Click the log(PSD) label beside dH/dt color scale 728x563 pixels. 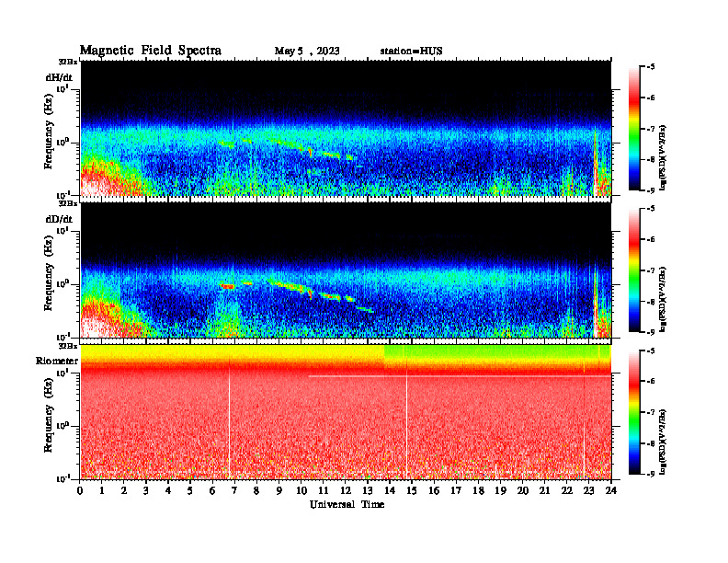[x=663, y=157]
